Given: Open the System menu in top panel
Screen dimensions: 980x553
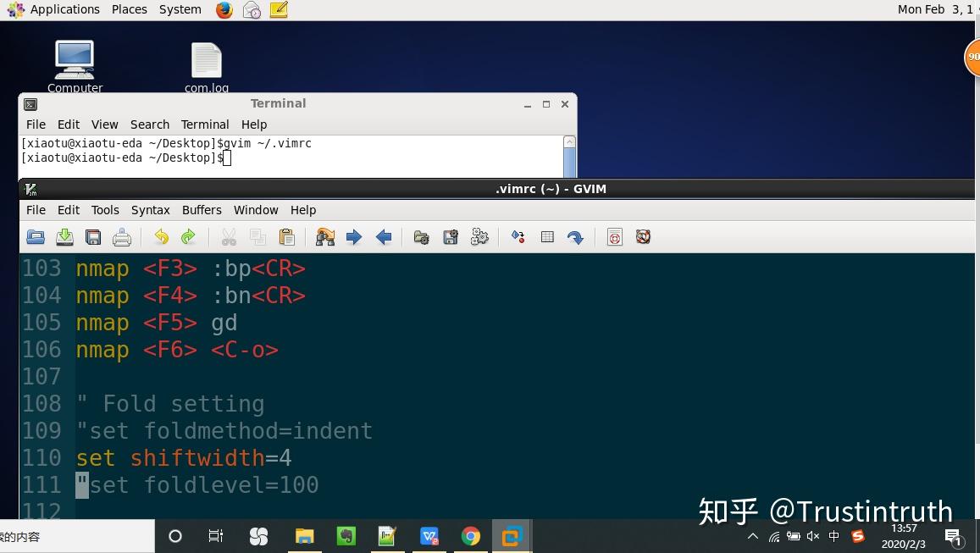Looking at the screenshot, I should pyautogui.click(x=180, y=9).
